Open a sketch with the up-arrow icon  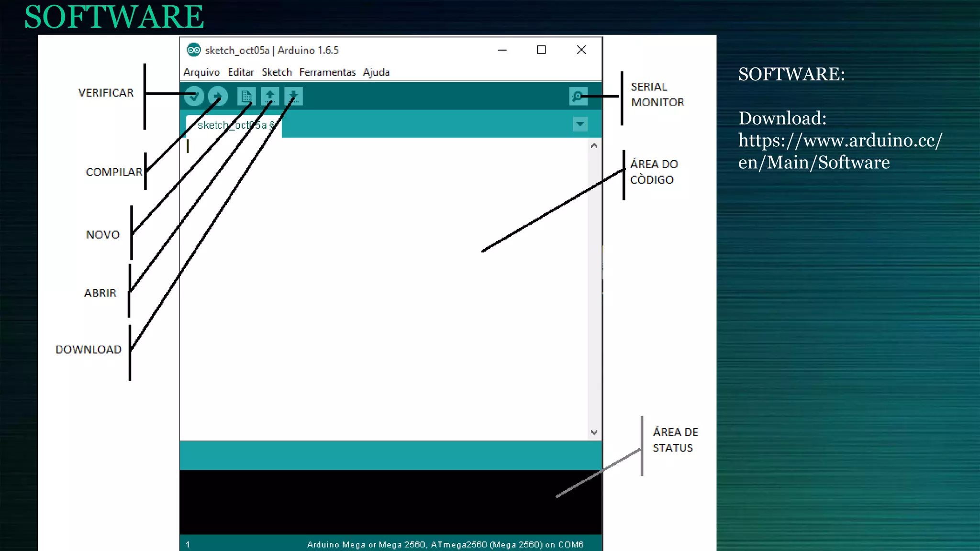point(270,96)
